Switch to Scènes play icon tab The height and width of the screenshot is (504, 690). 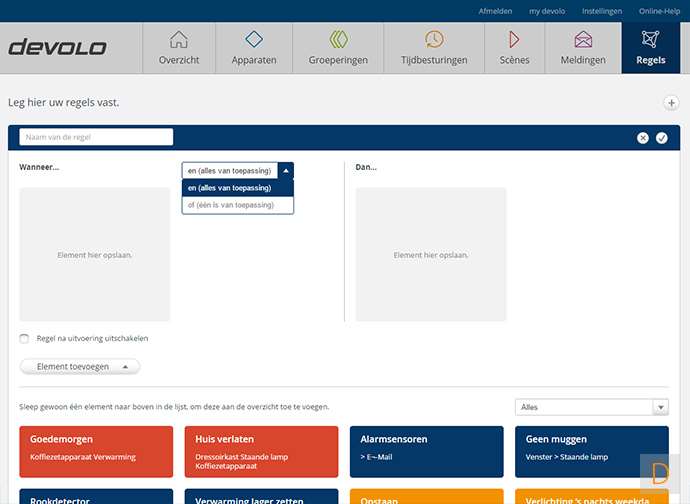point(514,48)
